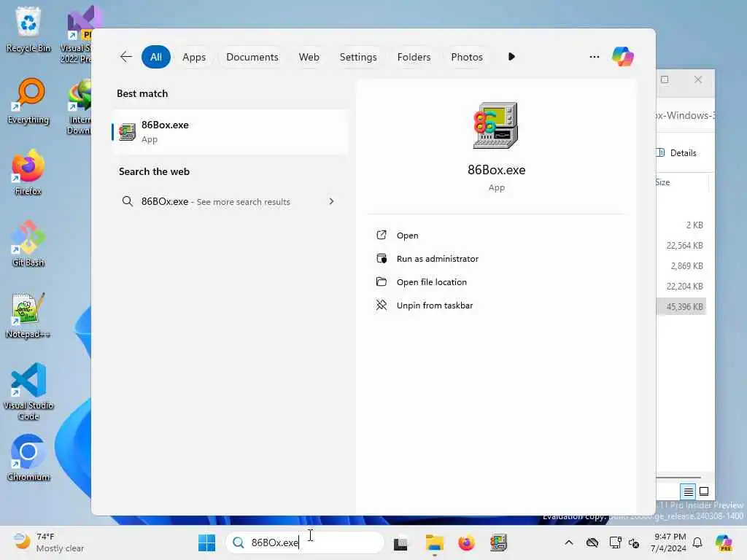Viewport: 747px width, 560px height.
Task: Select the 2,869 KB file row
Action: [x=681, y=265]
